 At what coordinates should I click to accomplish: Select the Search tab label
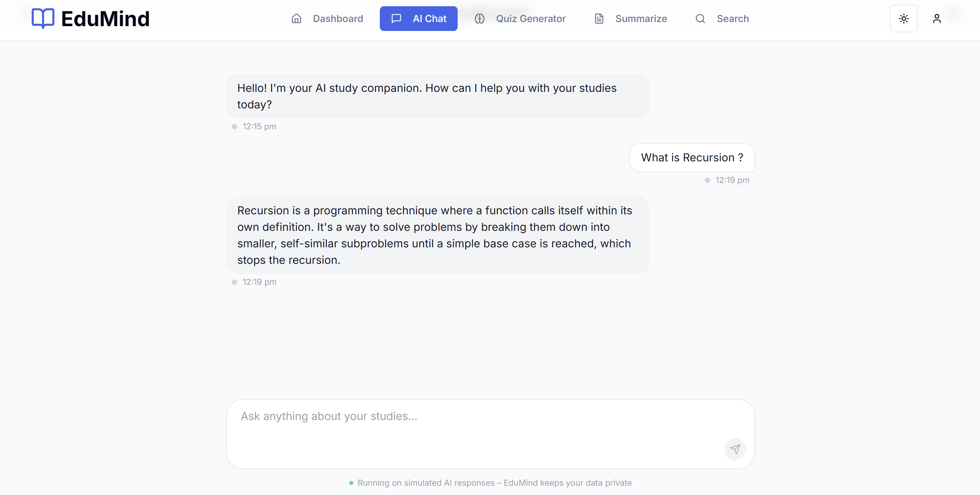(x=732, y=19)
